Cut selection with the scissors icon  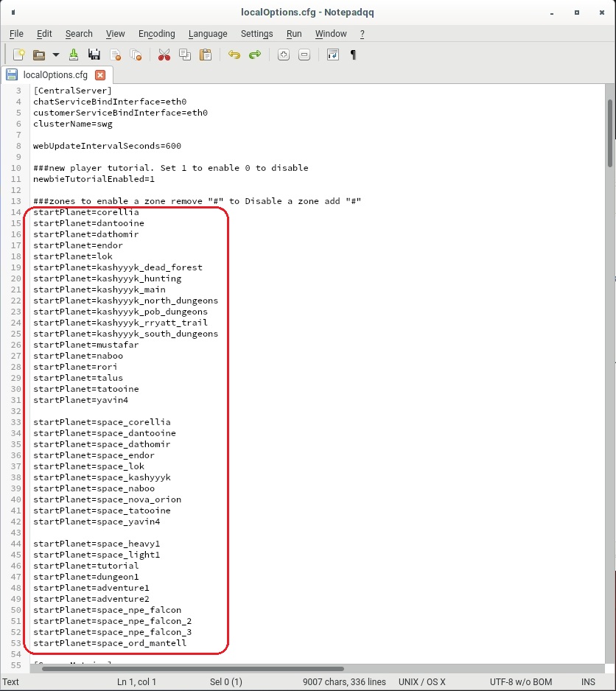tap(164, 55)
